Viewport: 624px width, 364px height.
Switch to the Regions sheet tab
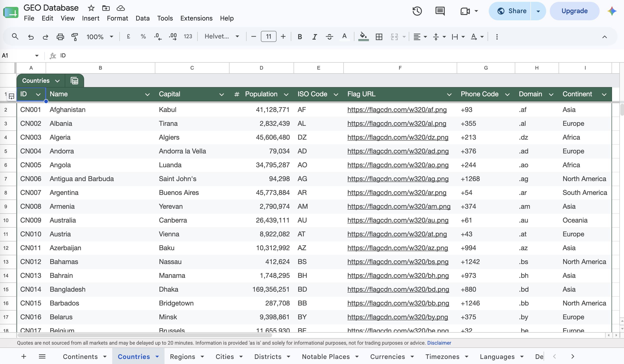tap(182, 357)
